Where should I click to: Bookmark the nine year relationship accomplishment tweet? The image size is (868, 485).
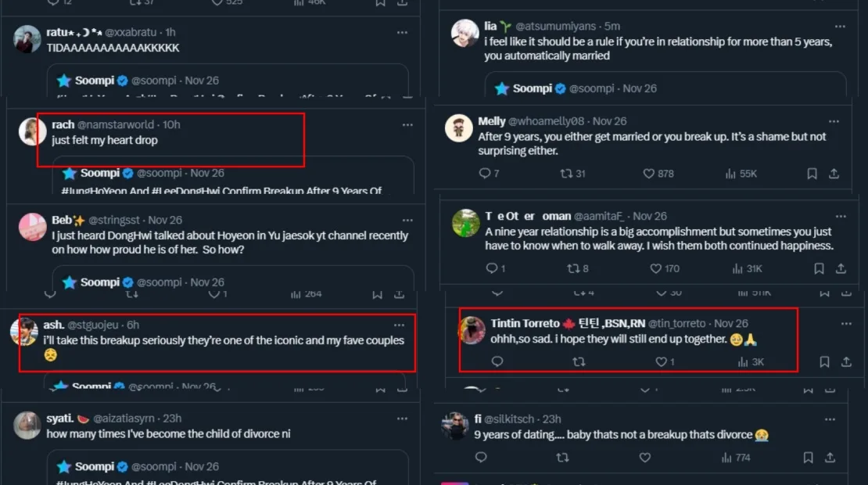click(819, 268)
